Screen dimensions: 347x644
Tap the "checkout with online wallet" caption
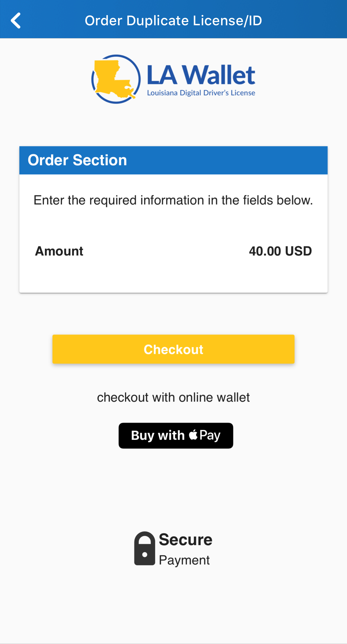[x=173, y=397]
